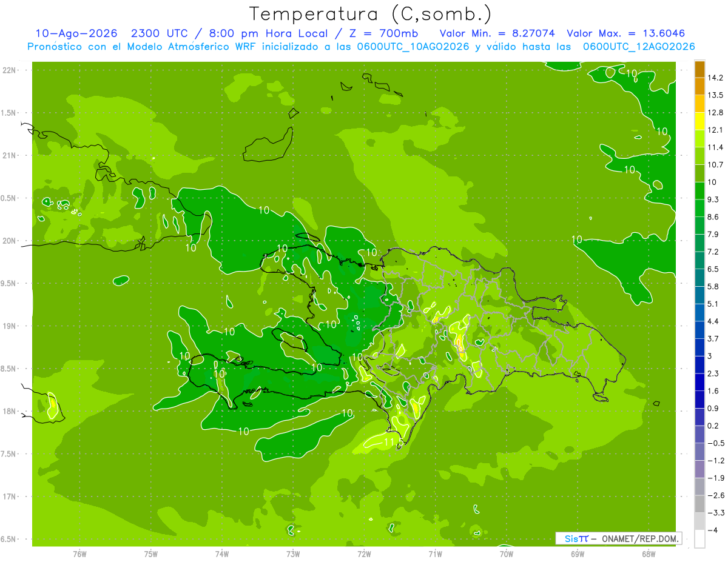Click the "74W" longitude axis label
Viewport: 728px width, 562px height.
(222, 554)
